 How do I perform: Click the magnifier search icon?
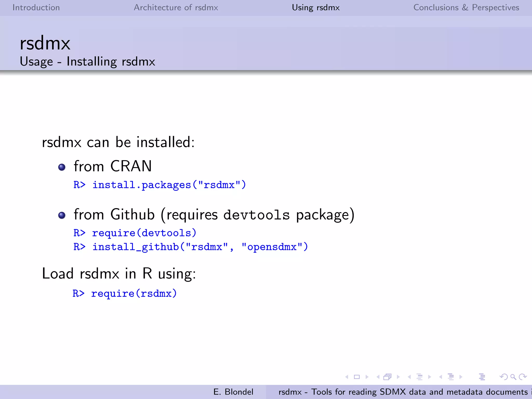point(513,377)
